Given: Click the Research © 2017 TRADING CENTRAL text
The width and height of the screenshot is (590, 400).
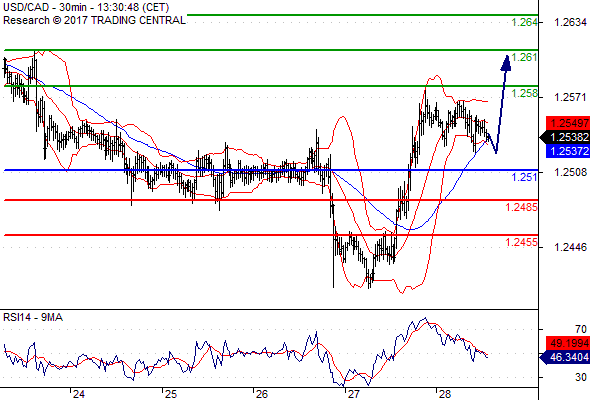Looking at the screenshot, I should 94,20.
